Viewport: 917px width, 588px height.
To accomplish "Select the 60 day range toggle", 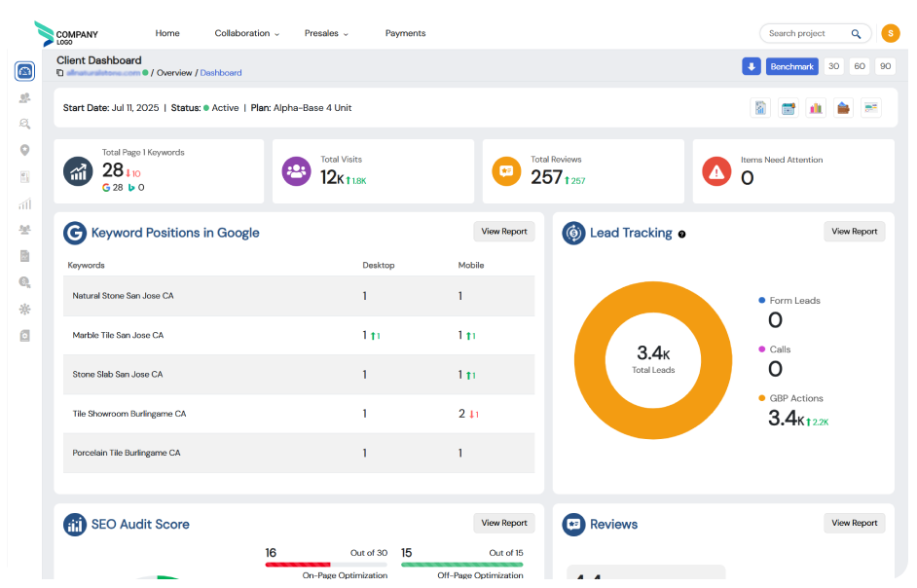I will pyautogui.click(x=859, y=66).
